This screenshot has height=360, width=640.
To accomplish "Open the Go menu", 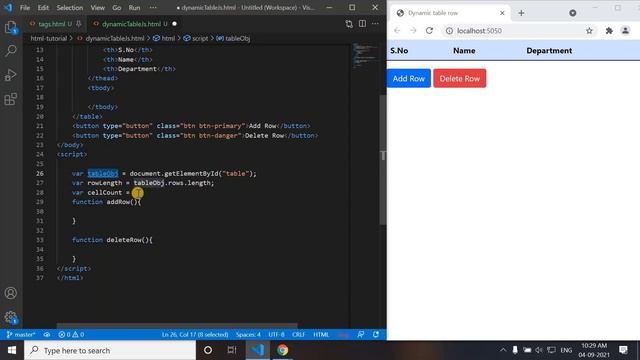I will [x=117, y=7].
